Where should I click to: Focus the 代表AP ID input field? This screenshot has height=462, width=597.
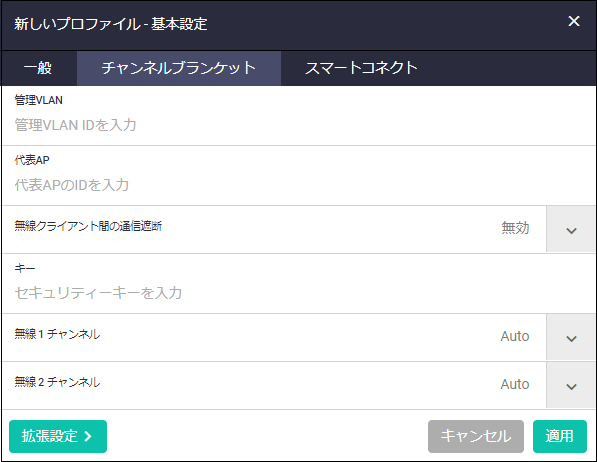(x=298, y=185)
